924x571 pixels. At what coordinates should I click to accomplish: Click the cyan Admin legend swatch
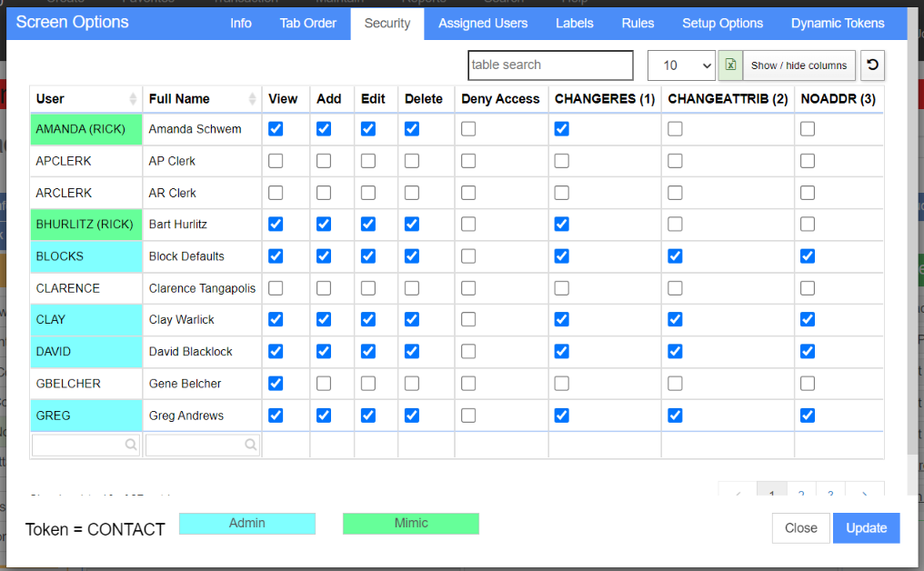pyautogui.click(x=246, y=524)
